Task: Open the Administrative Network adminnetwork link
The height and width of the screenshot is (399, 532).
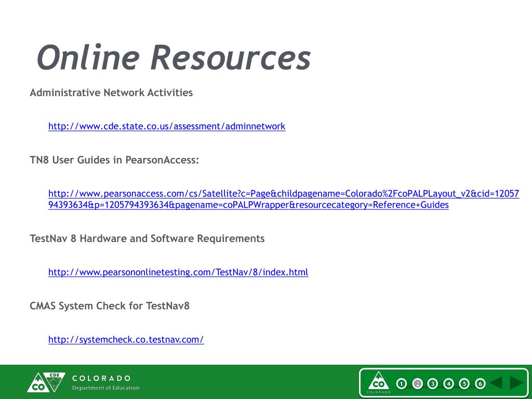Action: pos(167,126)
